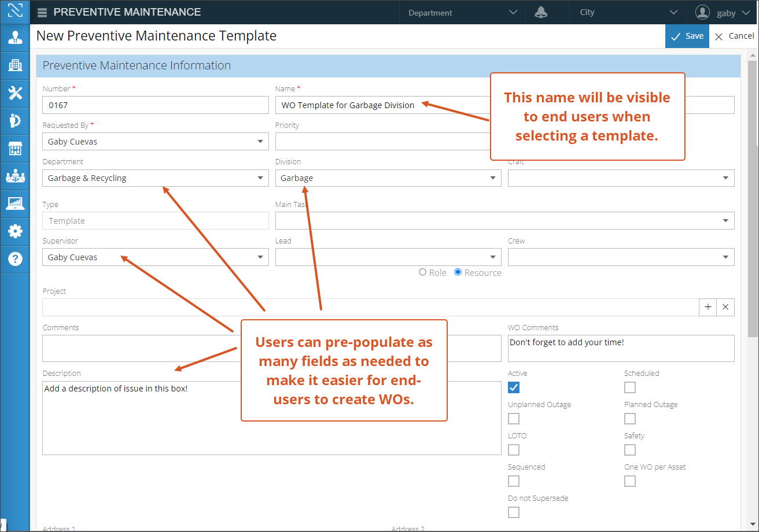759x532 pixels.
Task: Open the Craft dropdown
Action: point(621,178)
